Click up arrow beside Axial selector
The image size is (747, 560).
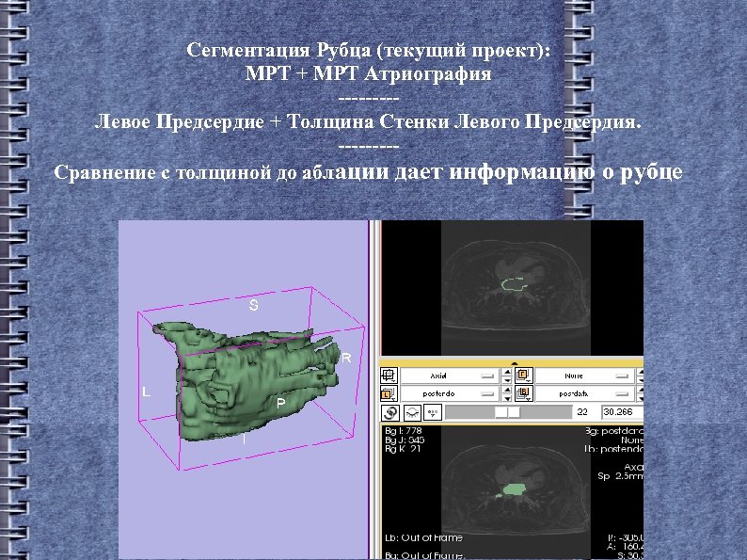tap(507, 372)
